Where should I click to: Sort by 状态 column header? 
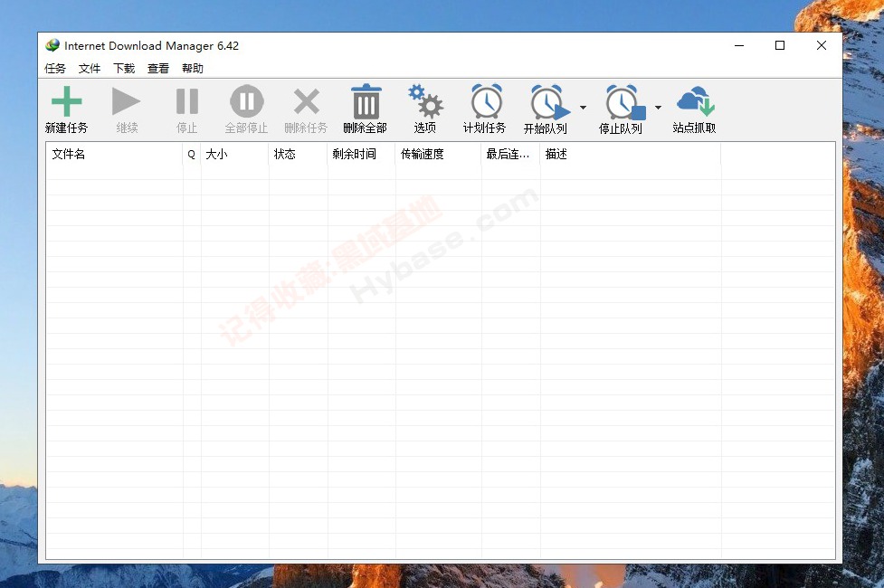point(298,154)
